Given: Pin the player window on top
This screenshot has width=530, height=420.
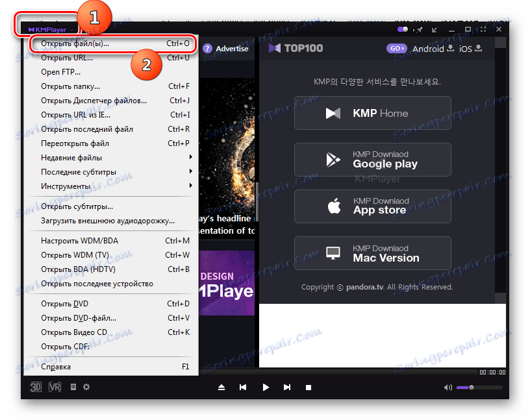Looking at the screenshot, I should coord(418,30).
